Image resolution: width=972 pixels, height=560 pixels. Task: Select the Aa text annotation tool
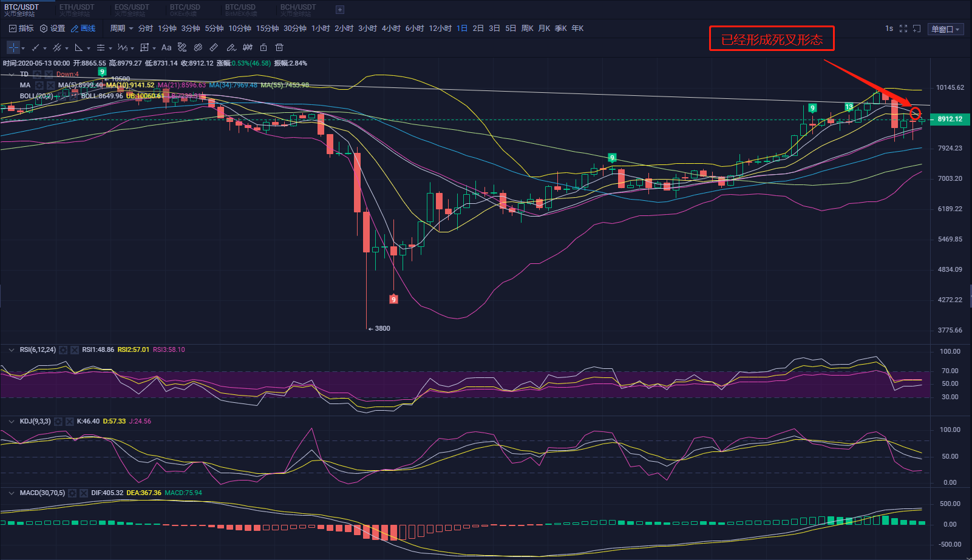point(166,47)
